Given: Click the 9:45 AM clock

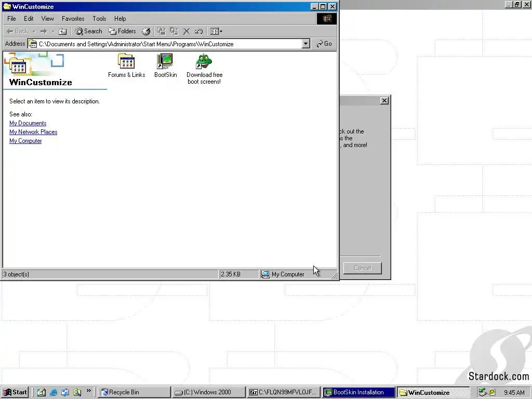Looking at the screenshot, I should coord(514,393).
